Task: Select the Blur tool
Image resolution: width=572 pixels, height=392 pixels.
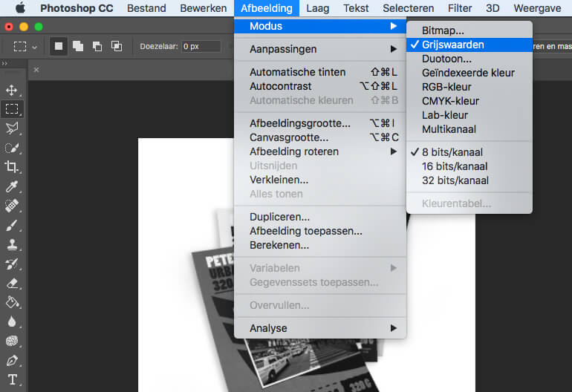Action: pos(12,321)
